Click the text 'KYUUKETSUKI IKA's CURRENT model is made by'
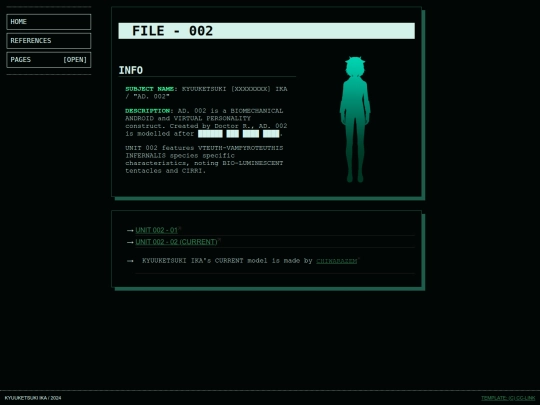Screen dimensions: 540x405 tap(227, 261)
